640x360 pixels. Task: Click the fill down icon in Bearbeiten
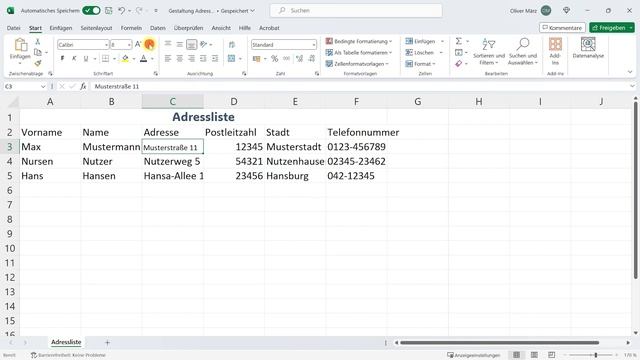[459, 52]
